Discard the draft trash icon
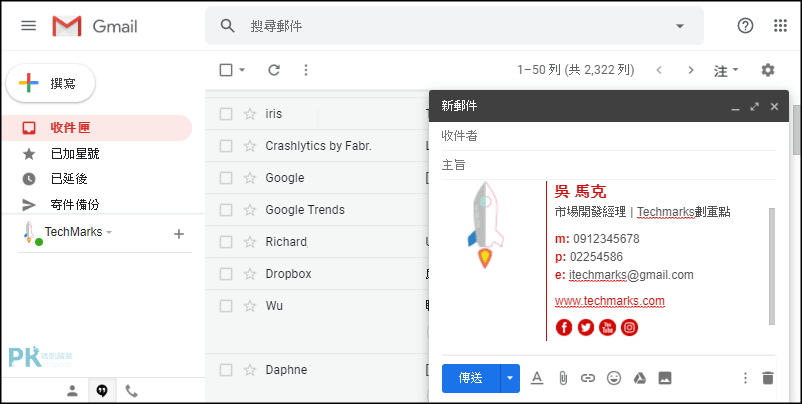Screen dimensions: 802x404 768,378
